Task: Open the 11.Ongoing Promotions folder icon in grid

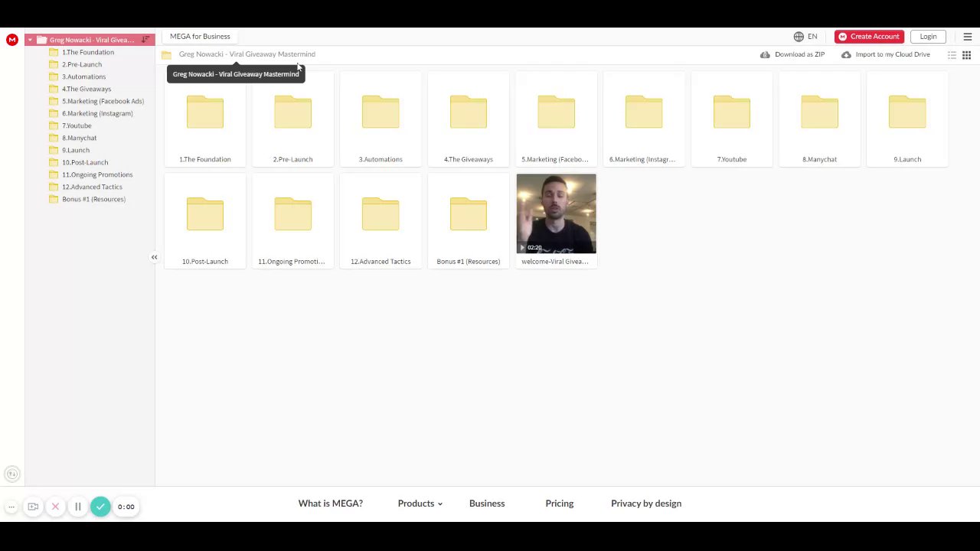Action: pos(292,214)
